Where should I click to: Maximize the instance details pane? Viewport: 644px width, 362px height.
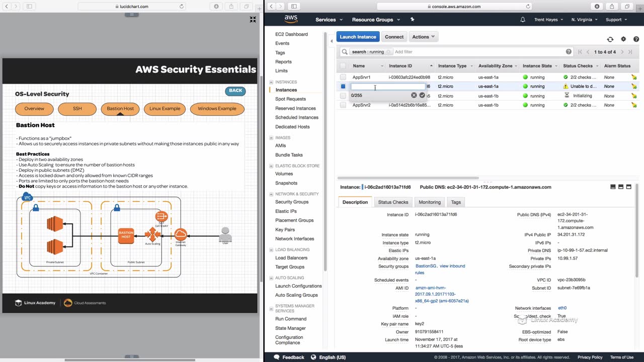point(629,187)
